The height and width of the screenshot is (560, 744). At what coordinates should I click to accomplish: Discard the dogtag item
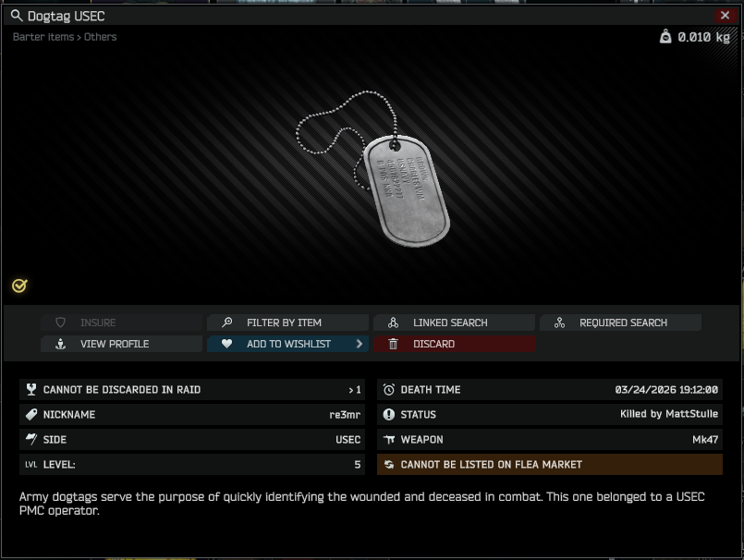click(454, 344)
